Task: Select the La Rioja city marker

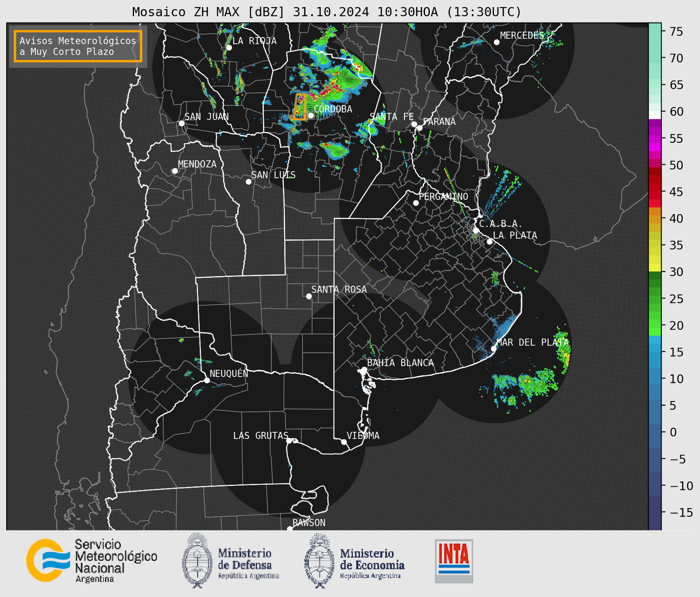Action: coord(229,48)
